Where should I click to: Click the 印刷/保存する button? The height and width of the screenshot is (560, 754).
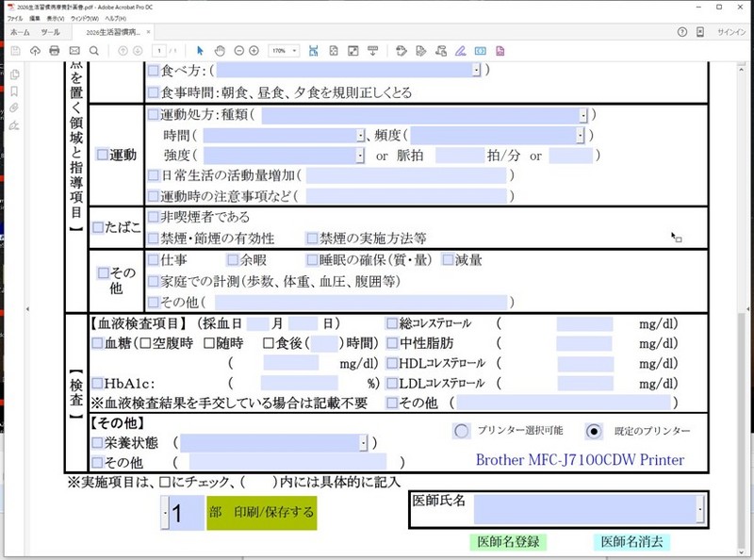click(262, 513)
